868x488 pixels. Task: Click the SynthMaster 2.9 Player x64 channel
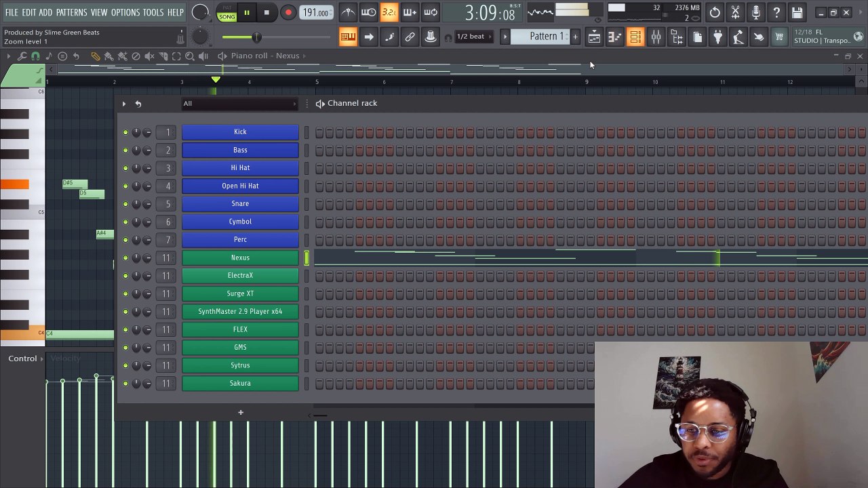click(x=240, y=312)
